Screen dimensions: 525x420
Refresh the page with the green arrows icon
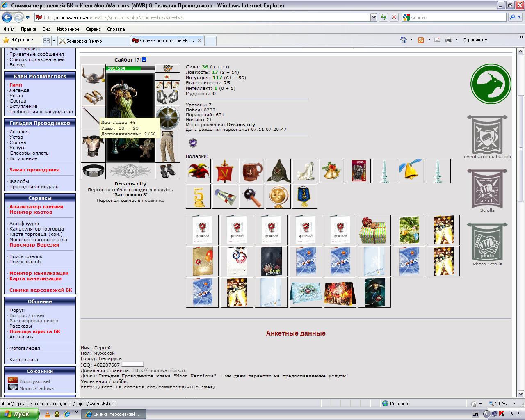[x=383, y=18]
